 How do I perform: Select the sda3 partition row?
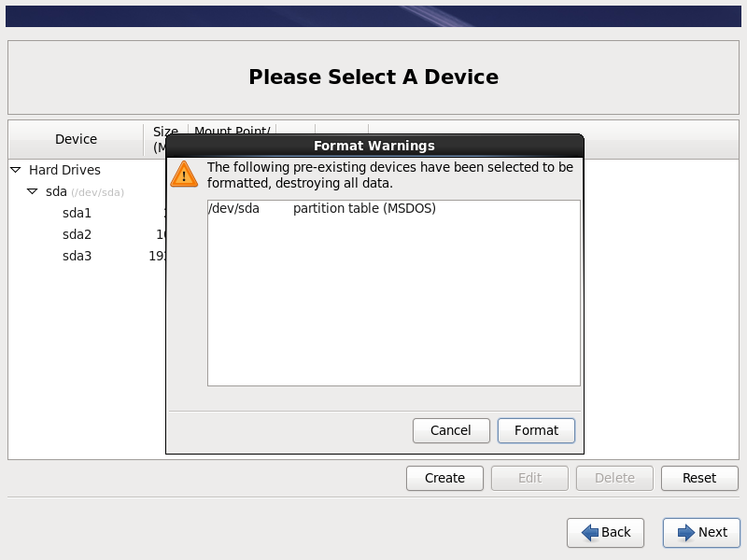77,256
